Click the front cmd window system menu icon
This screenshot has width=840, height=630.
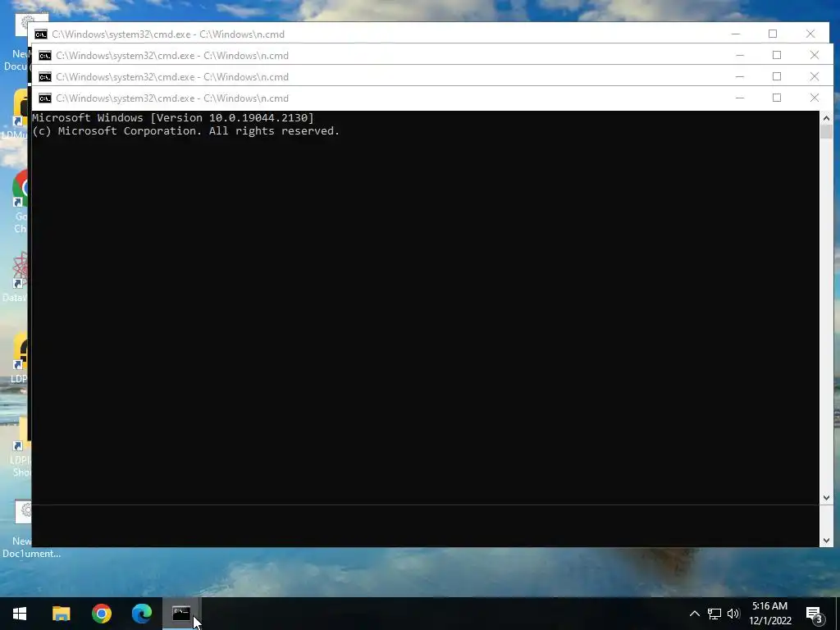(x=45, y=98)
